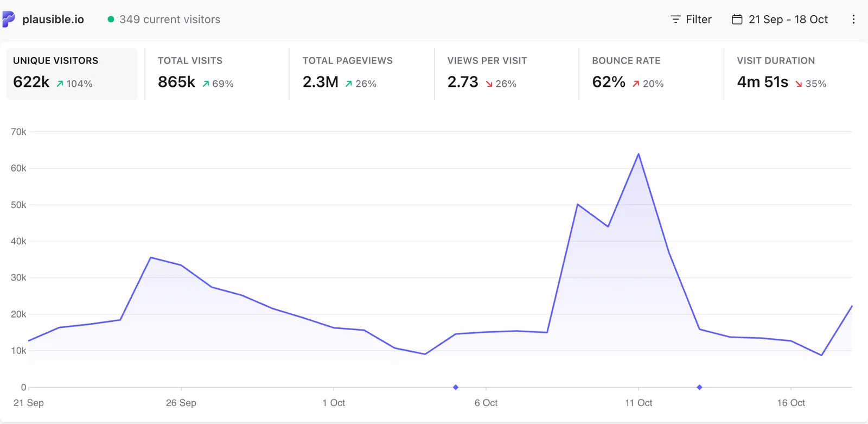Show the Bounce Rate metric graph
Screen dimensions: 868x424
click(652, 74)
